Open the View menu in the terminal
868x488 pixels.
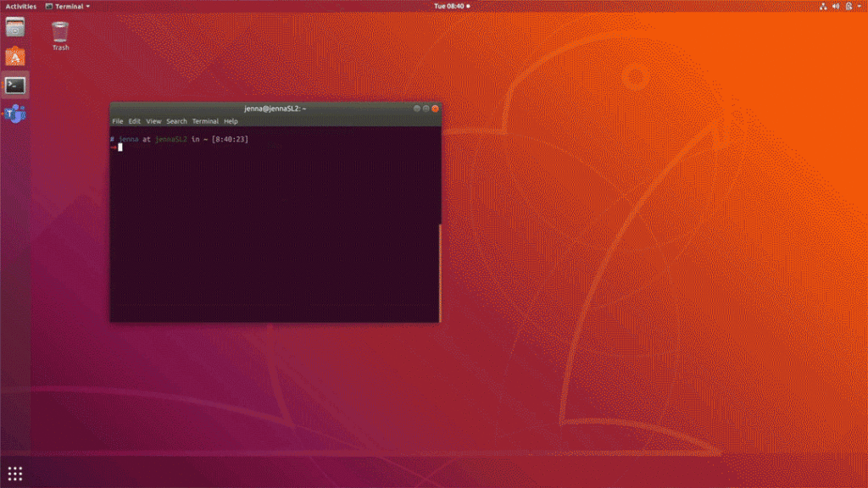click(x=153, y=121)
